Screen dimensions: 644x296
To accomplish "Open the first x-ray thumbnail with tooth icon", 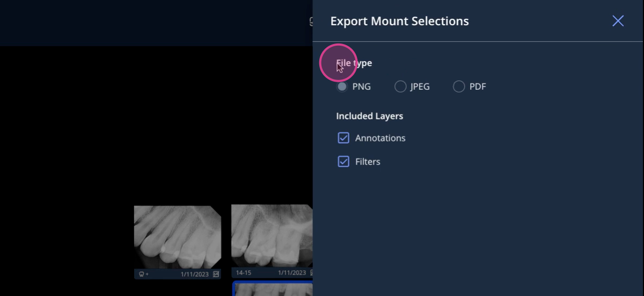I will pos(178,237).
